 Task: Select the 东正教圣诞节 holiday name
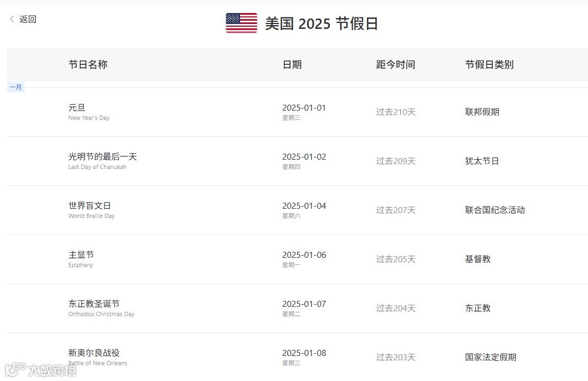94,304
